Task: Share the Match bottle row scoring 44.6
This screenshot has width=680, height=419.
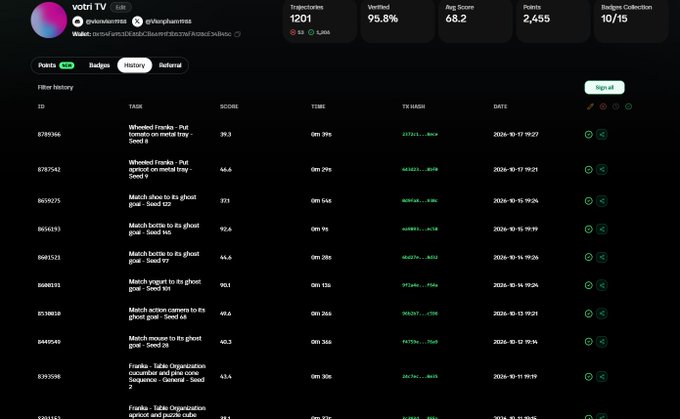Action: (602, 257)
